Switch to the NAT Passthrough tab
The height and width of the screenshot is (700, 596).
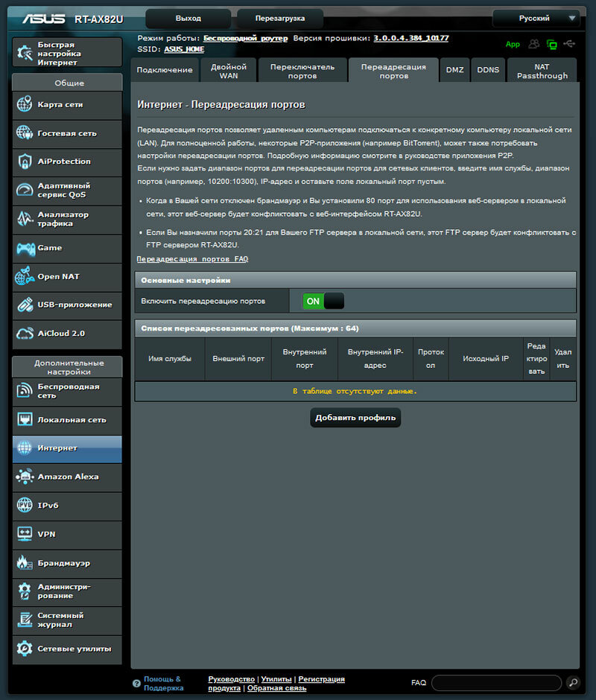coord(542,70)
